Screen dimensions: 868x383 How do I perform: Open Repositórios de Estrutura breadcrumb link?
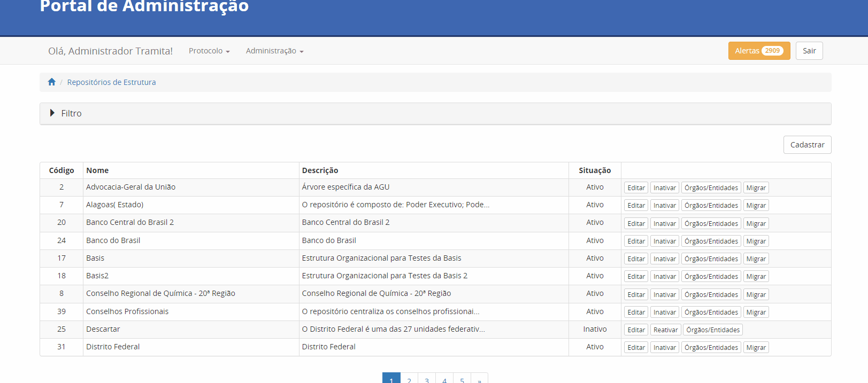tap(111, 82)
